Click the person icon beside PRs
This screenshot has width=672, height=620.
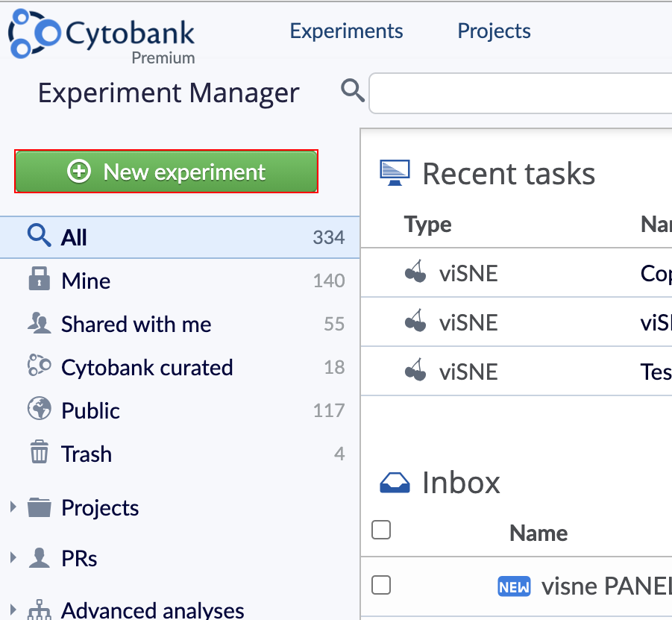coord(39,557)
